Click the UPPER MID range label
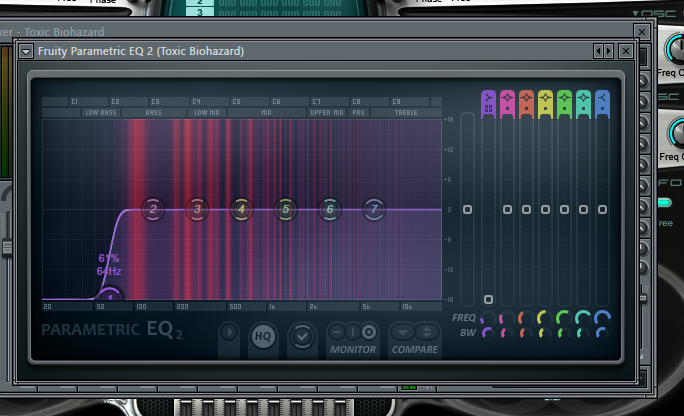Image resolution: width=684 pixels, height=416 pixels. (327, 113)
